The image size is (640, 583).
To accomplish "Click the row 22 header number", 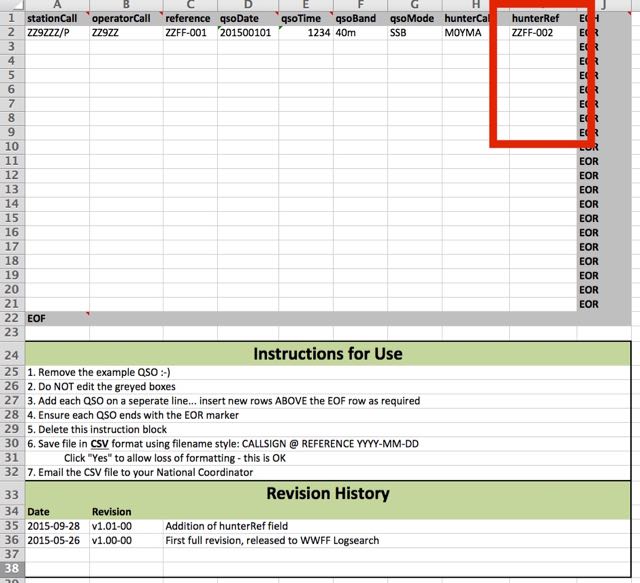I will [12, 317].
